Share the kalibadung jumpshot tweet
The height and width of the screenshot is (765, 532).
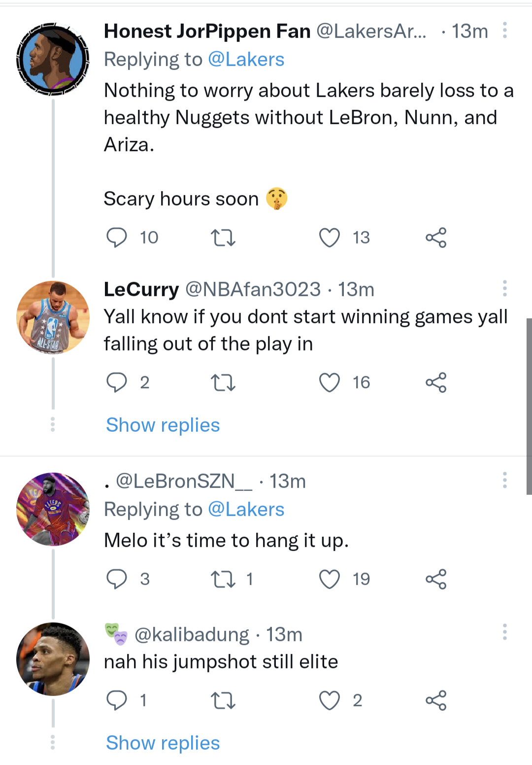point(436,700)
